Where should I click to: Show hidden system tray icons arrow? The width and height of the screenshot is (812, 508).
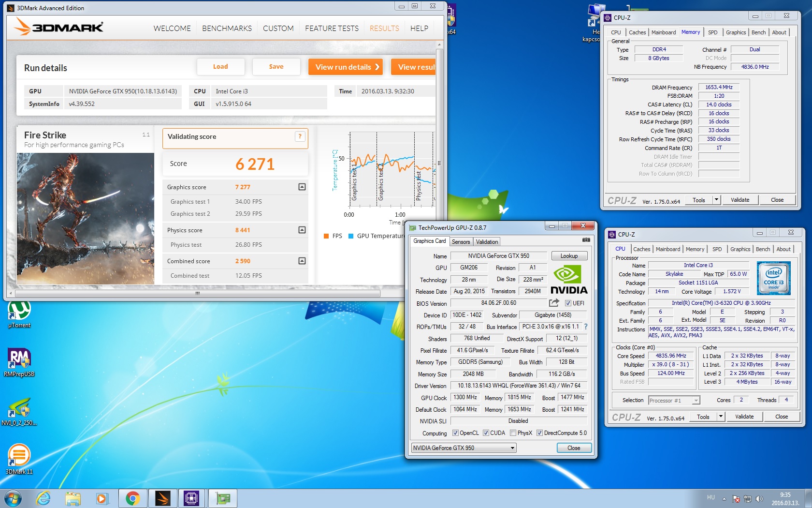pyautogui.click(x=724, y=499)
